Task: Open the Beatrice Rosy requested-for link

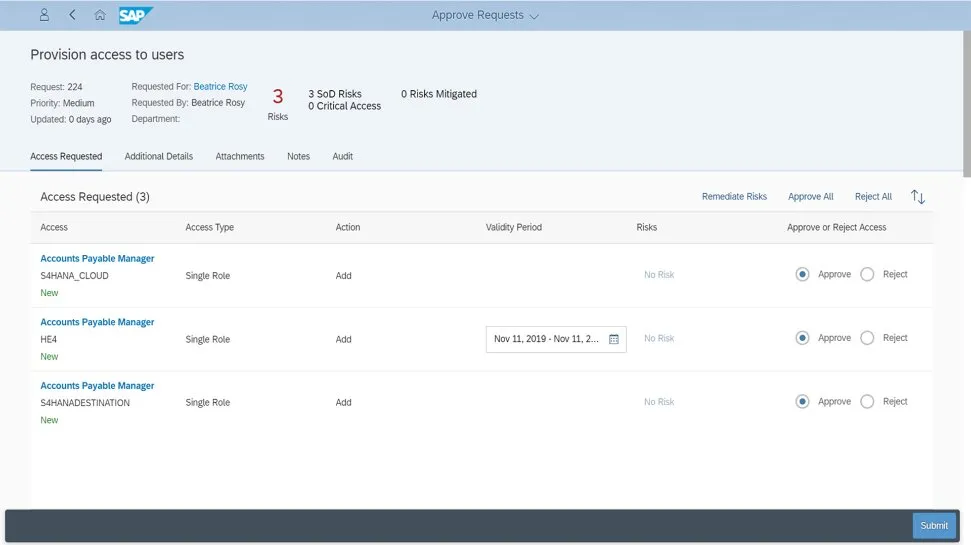Action: click(220, 87)
